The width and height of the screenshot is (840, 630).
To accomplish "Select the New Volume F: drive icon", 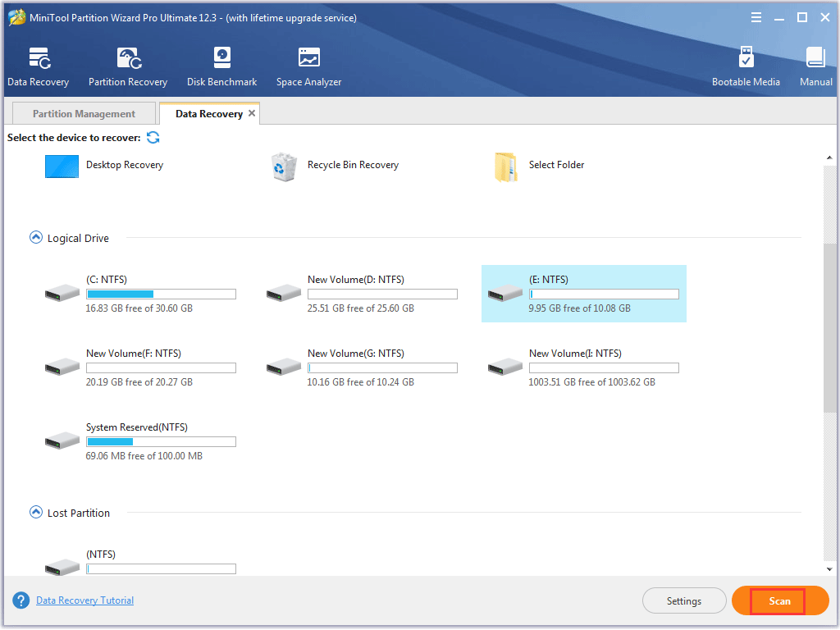I will point(62,367).
